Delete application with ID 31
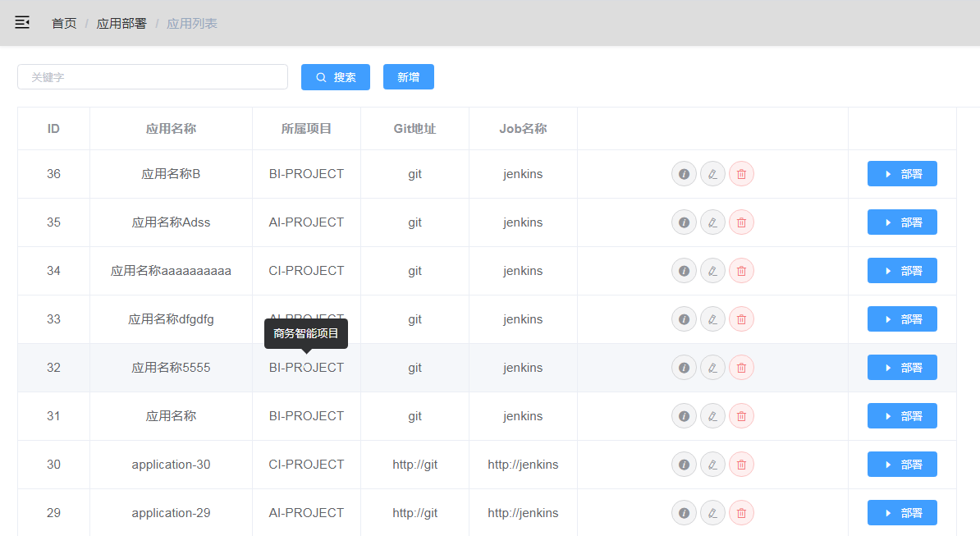 coord(741,416)
